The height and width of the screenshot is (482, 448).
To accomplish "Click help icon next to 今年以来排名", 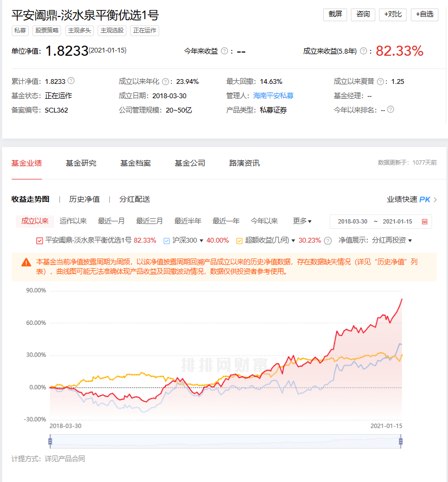I will 391,109.
